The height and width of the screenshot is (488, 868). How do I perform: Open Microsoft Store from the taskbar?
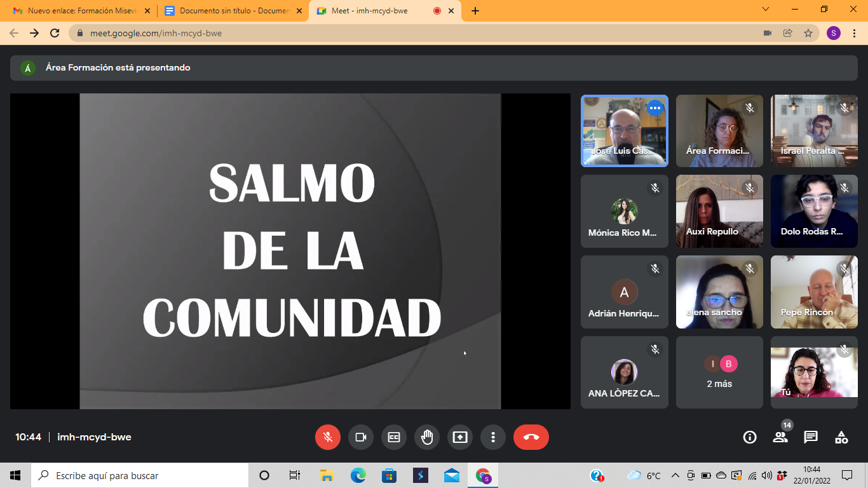tap(390, 475)
